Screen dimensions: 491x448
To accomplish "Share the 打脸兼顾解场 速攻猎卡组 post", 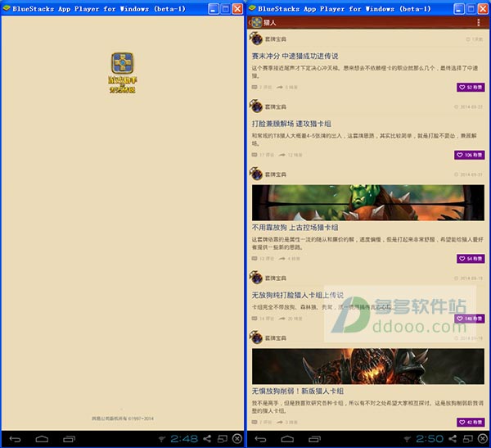I will [291, 155].
